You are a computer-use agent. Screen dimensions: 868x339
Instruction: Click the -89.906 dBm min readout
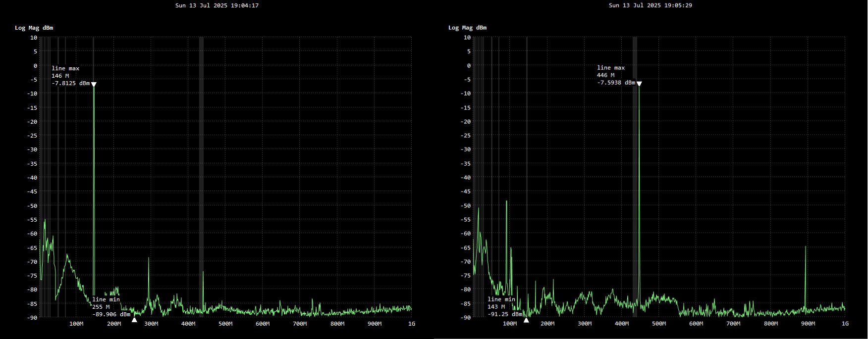(111, 314)
